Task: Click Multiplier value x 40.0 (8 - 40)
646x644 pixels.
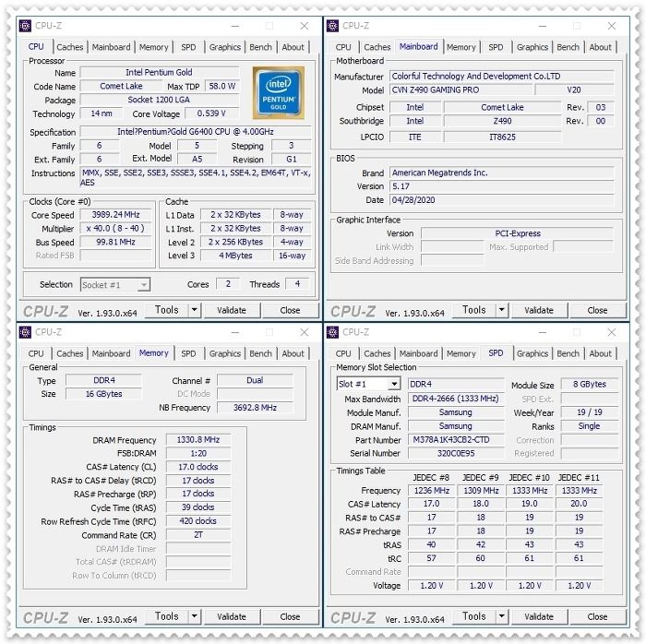Action: click(115, 229)
